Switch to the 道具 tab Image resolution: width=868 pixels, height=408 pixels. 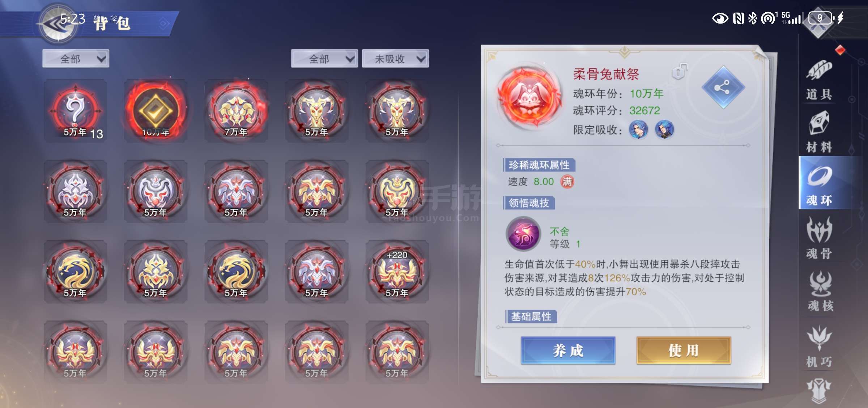[819, 79]
